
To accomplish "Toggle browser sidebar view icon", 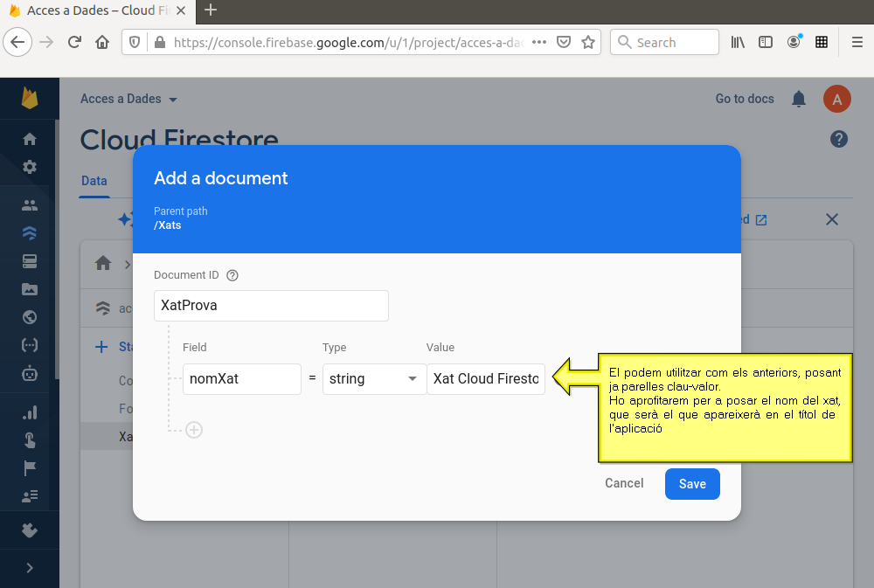I will click(x=766, y=42).
